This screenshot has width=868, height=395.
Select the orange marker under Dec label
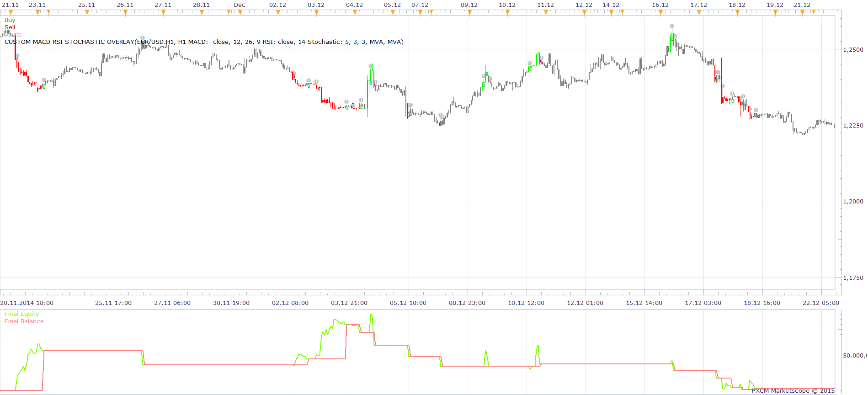[x=240, y=12]
